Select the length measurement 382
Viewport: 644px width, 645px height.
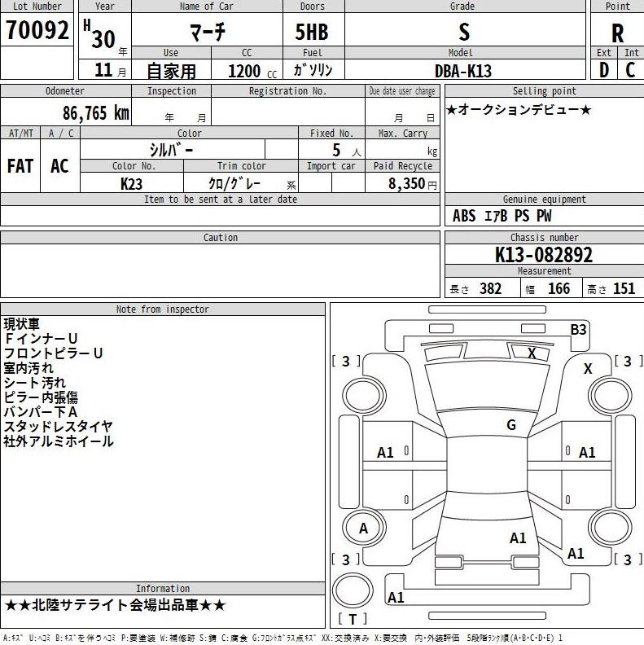coord(490,288)
